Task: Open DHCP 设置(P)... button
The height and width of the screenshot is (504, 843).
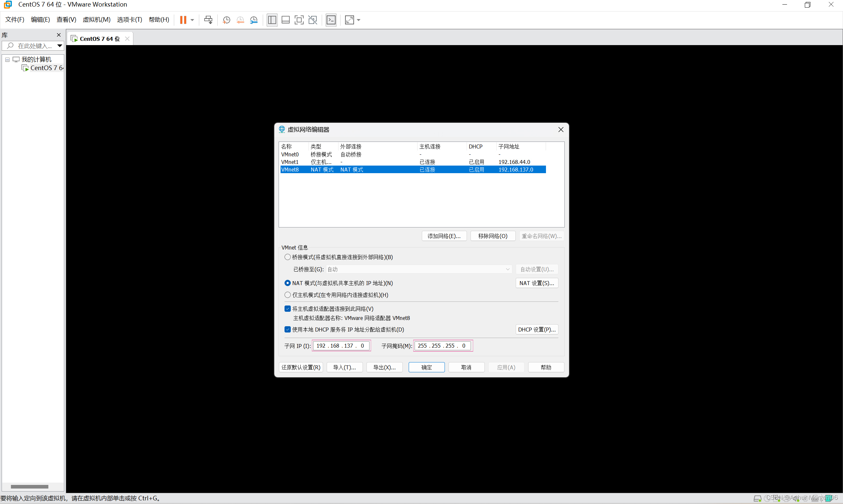Action: pos(537,330)
